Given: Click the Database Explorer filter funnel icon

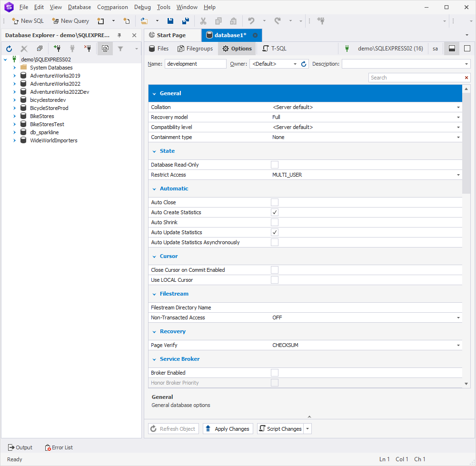Looking at the screenshot, I should [120, 49].
